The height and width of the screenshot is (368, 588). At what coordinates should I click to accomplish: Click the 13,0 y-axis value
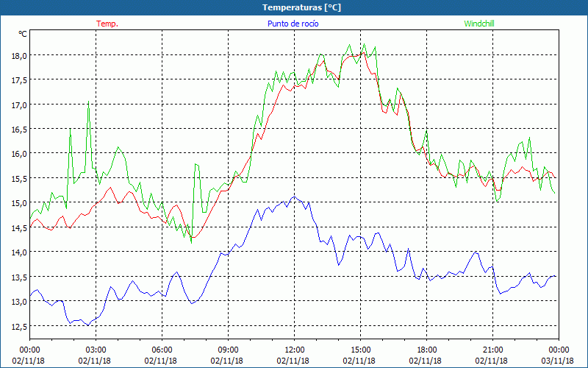[x=20, y=302]
